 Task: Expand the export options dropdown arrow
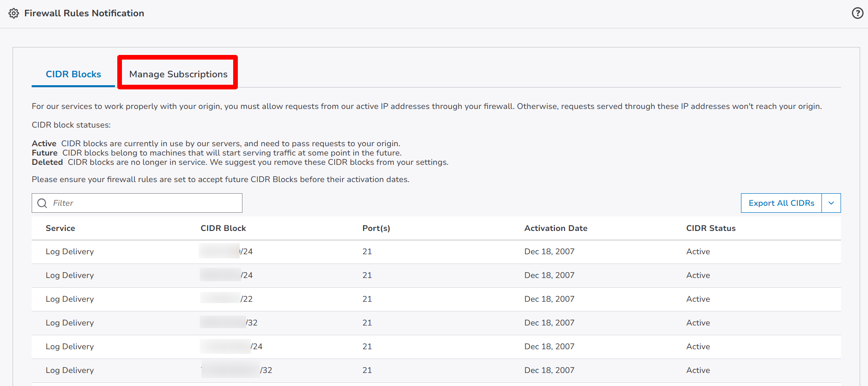click(831, 203)
